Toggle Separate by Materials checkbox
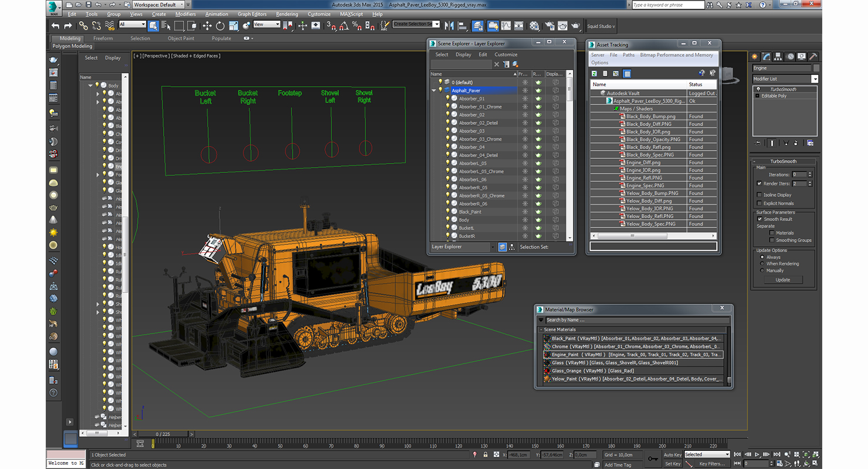Viewport: 868px width, 469px height. pos(772,233)
